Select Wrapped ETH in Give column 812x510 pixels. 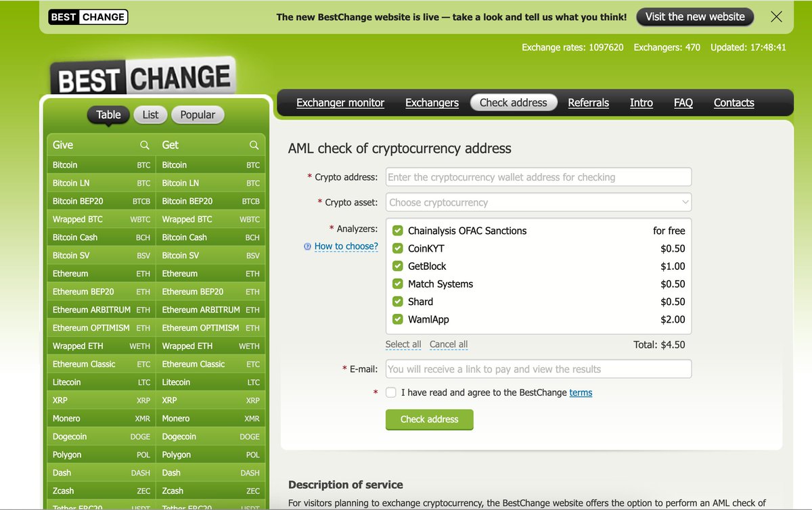coord(101,346)
